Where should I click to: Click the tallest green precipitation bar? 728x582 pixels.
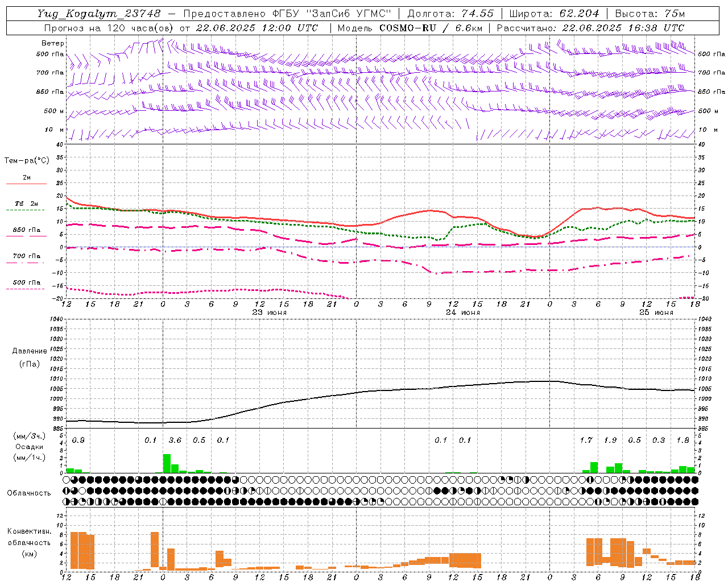167,463
